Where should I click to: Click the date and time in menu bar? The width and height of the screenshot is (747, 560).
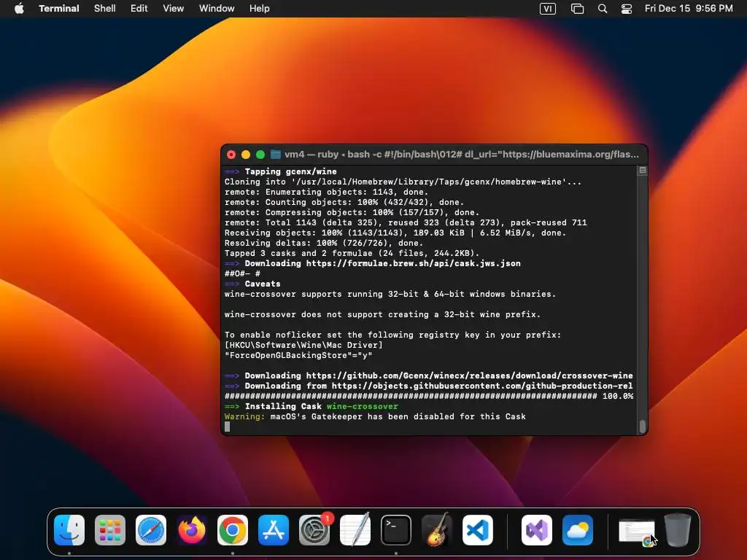689,9
